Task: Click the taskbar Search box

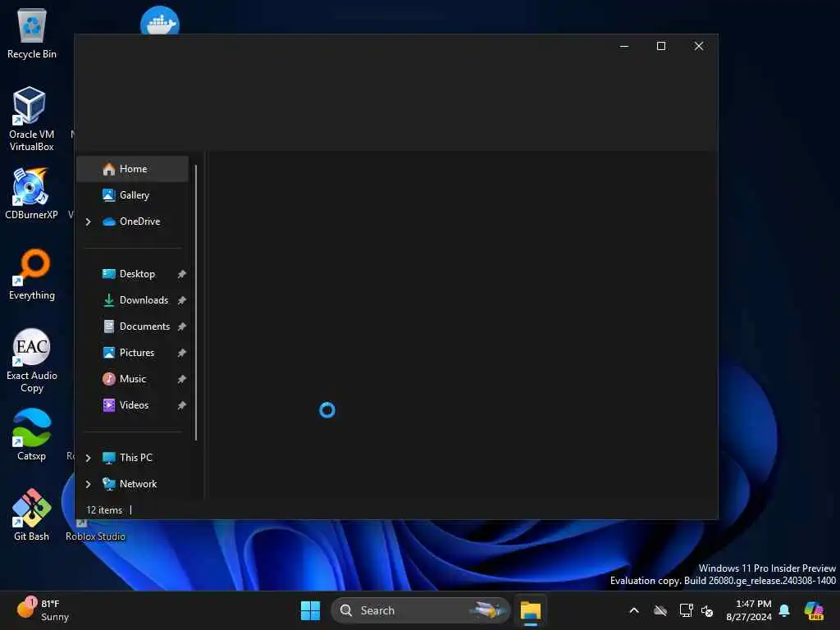Action: click(x=421, y=610)
